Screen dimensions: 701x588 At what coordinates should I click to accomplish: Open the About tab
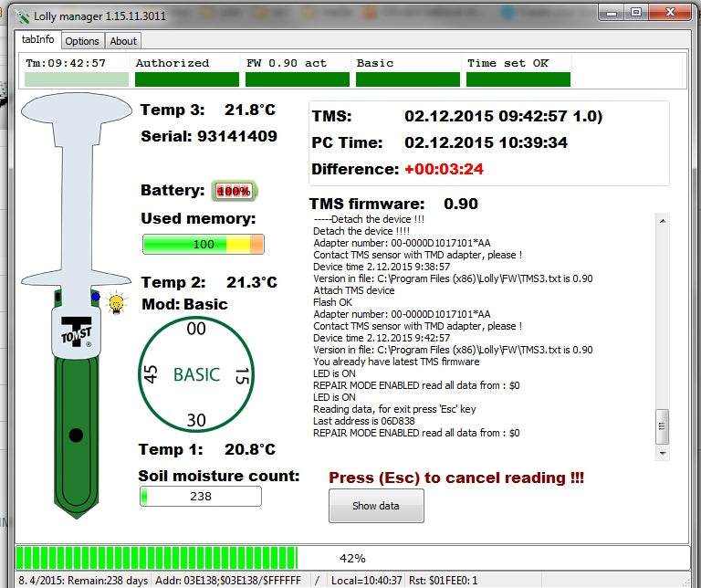click(123, 41)
